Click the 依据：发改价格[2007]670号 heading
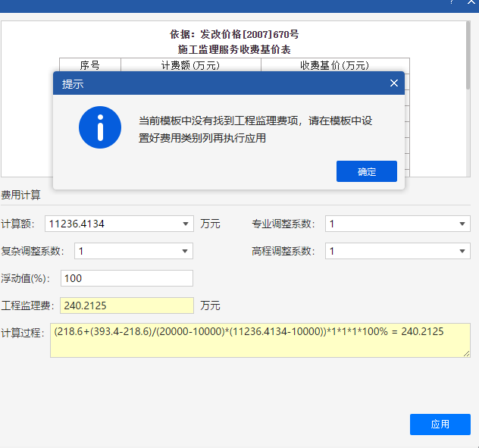The height and width of the screenshot is (448, 479). tap(234, 34)
